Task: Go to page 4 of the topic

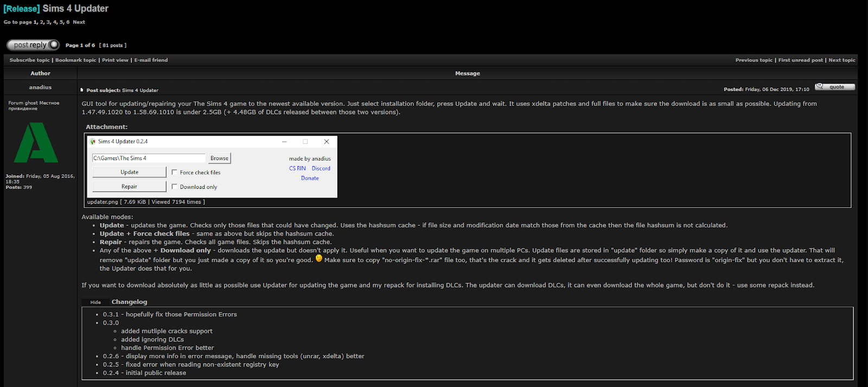Action: click(55, 22)
